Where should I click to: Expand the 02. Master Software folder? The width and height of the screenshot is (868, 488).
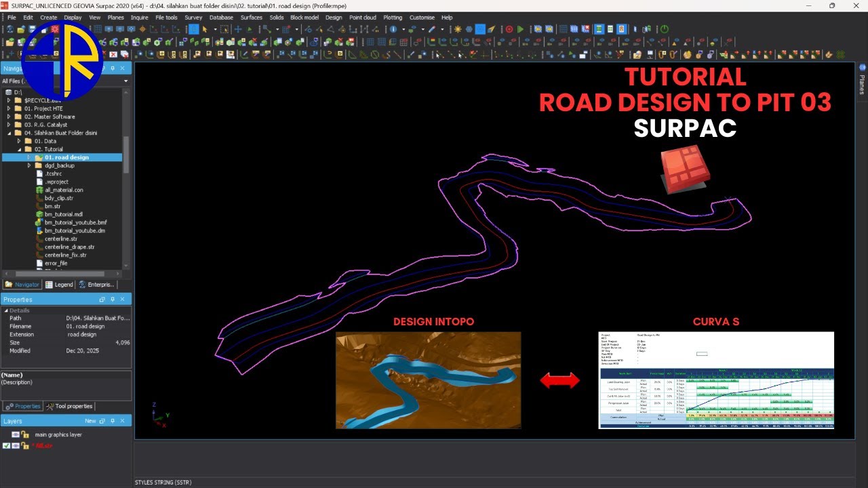click(x=9, y=117)
